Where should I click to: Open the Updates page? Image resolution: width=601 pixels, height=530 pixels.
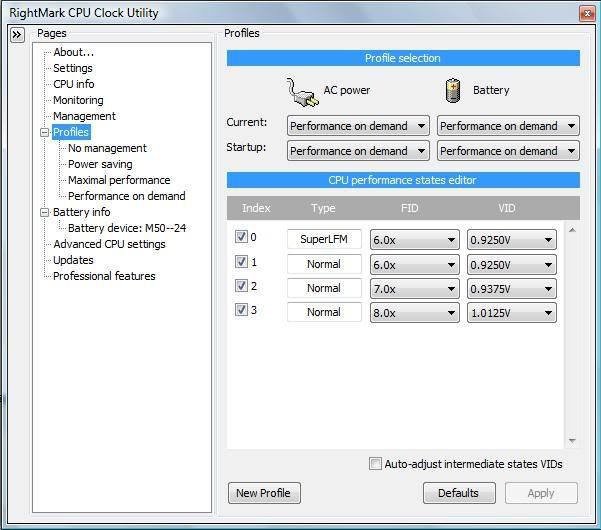[x=73, y=260]
